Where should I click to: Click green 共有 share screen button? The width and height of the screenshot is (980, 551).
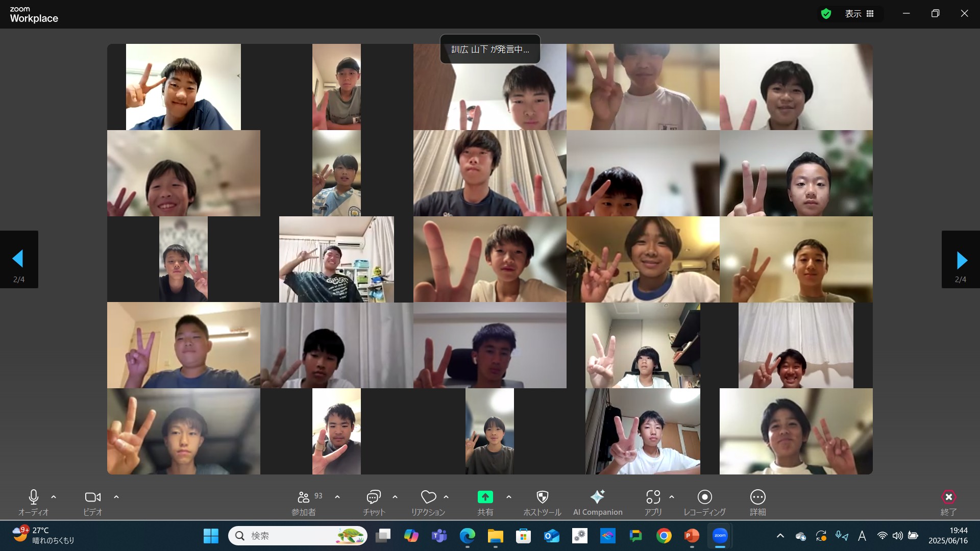tap(485, 503)
